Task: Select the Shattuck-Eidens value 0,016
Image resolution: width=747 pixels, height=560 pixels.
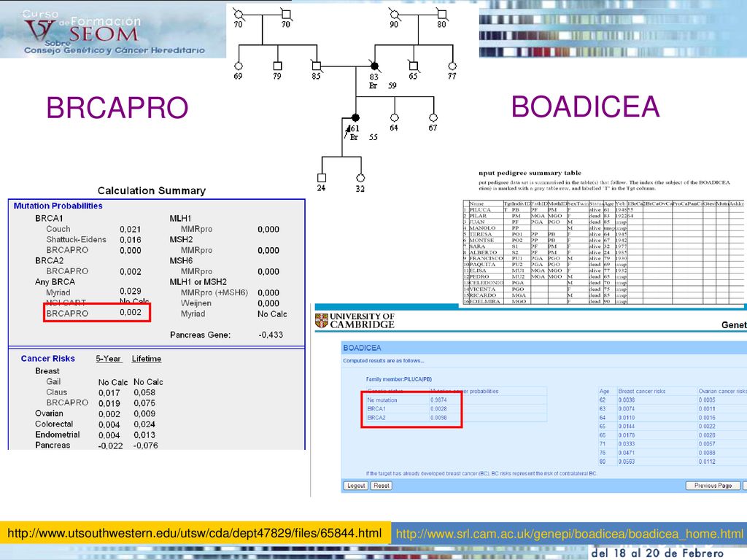Action: point(130,240)
